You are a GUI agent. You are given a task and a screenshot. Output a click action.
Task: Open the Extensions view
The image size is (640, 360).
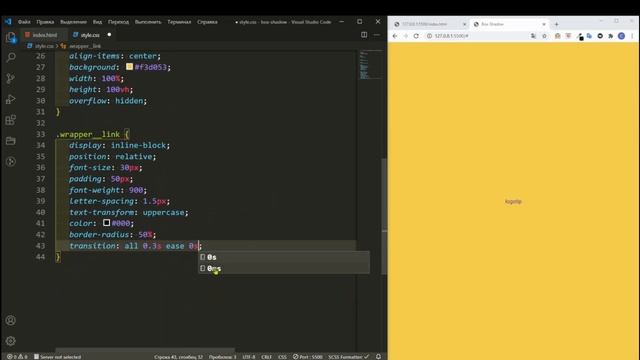[11, 120]
